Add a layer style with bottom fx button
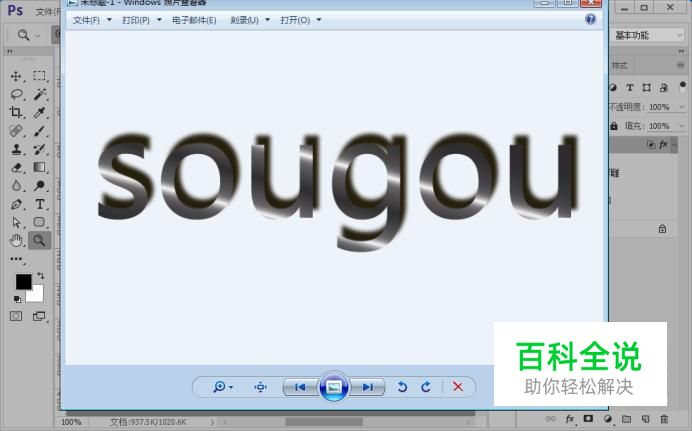 (570, 419)
